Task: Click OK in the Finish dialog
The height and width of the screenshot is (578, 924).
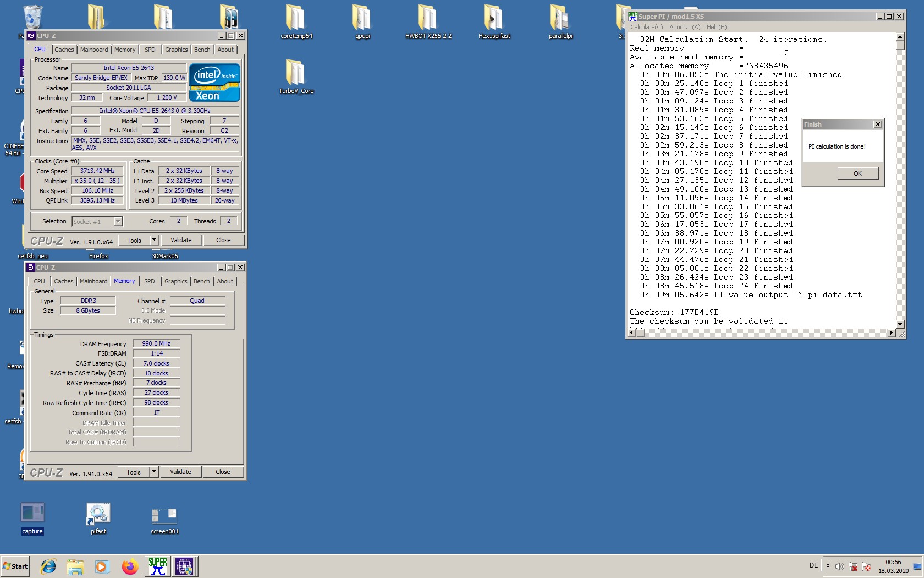Action: click(x=857, y=173)
